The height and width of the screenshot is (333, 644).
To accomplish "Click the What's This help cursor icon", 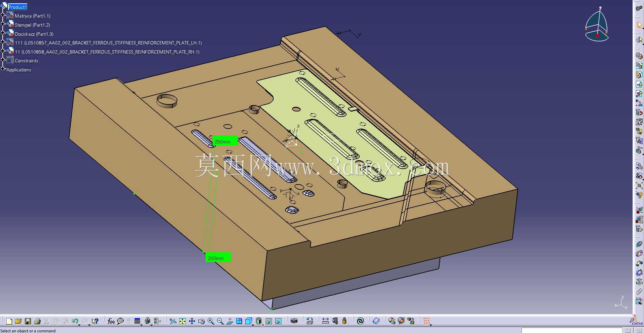I will pos(95,321).
